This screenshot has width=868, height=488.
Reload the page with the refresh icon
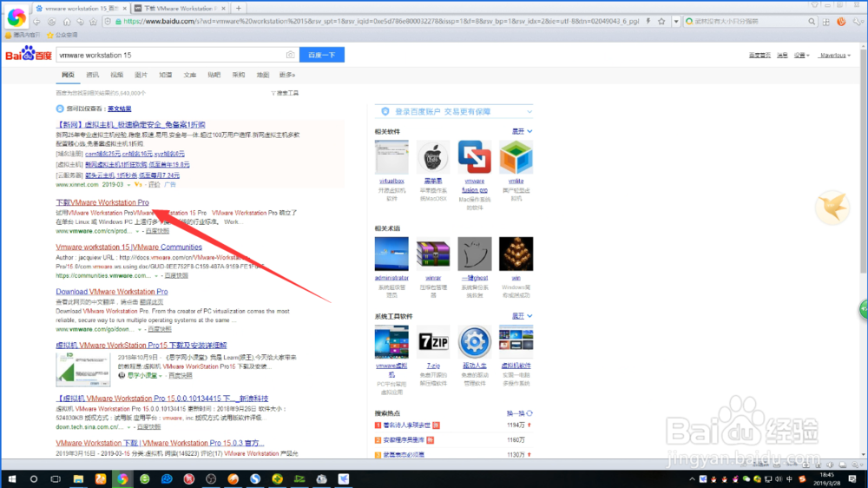(51, 22)
